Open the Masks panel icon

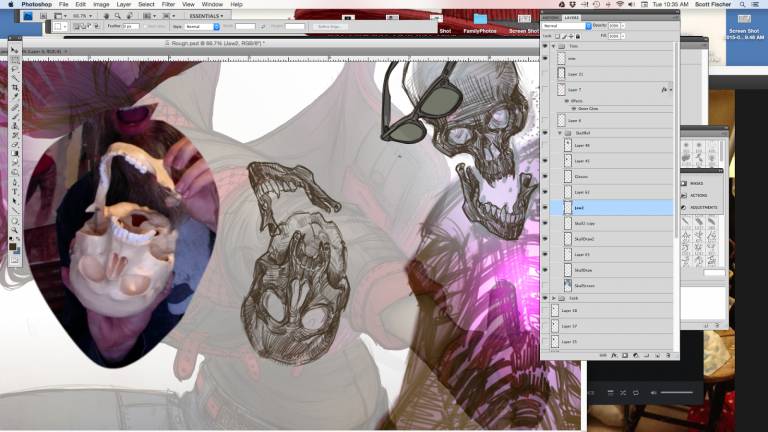click(684, 183)
